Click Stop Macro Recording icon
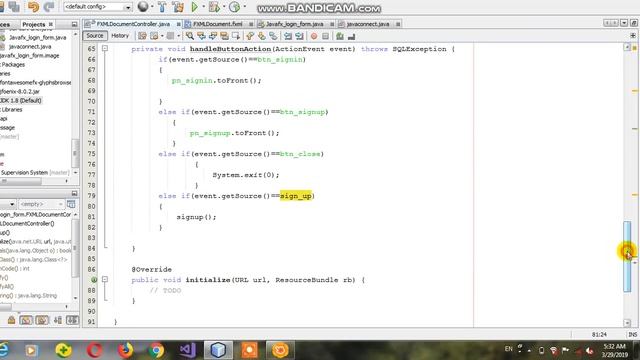 [325, 36]
